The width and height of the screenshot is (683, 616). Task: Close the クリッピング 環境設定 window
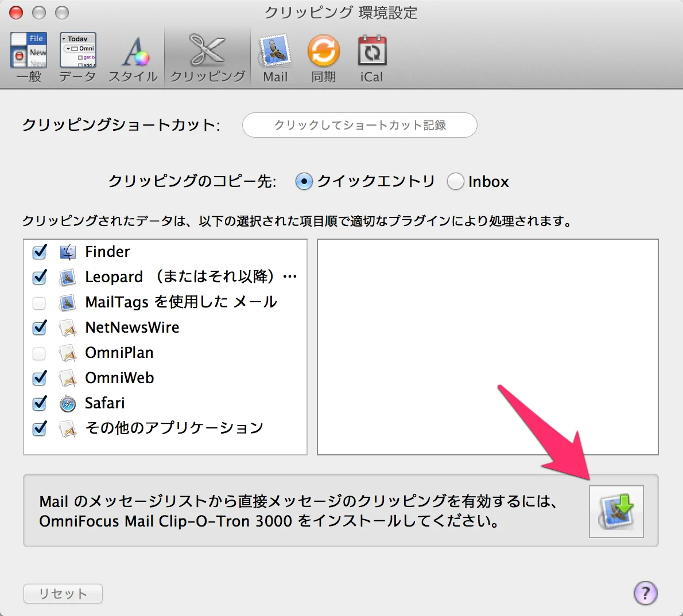click(x=16, y=13)
